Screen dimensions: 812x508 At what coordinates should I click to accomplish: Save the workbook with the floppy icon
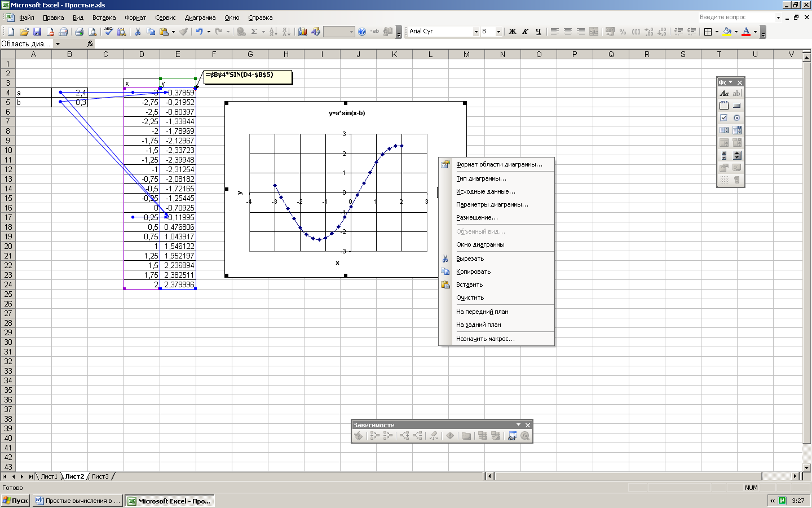click(x=37, y=32)
